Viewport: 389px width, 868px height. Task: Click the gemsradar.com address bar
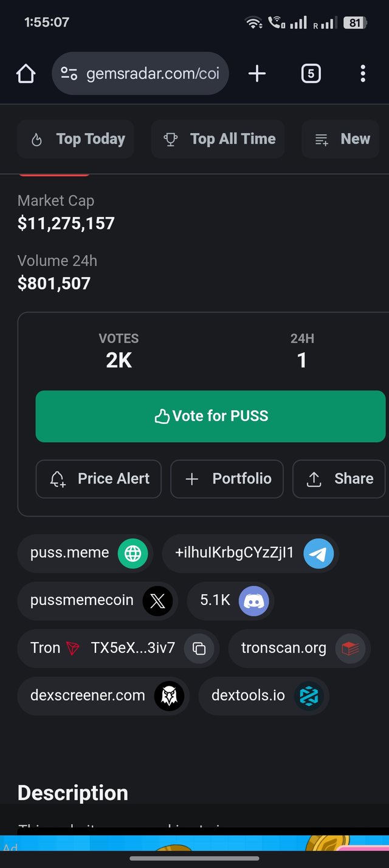click(140, 74)
